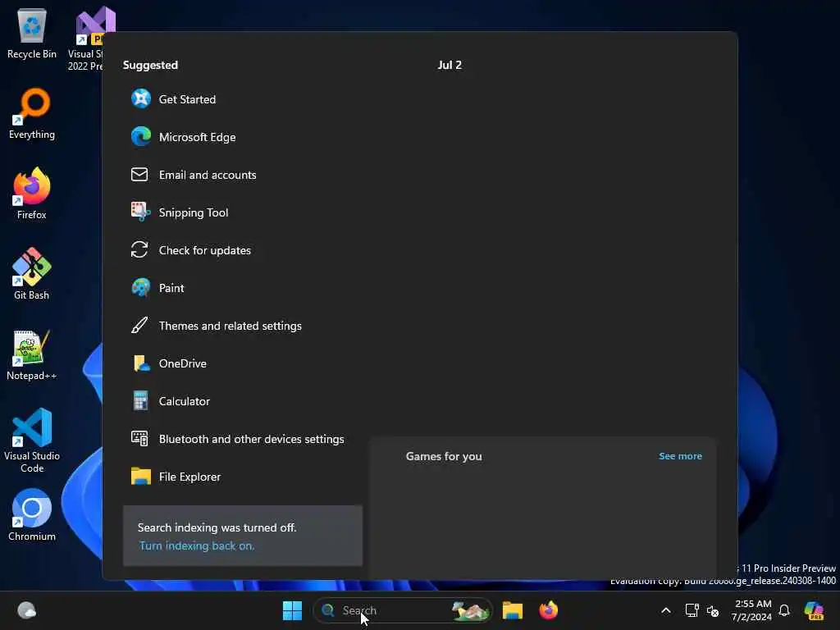This screenshot has width=840, height=630.
Task: Open File Explorer from taskbar
Action: tap(513, 610)
